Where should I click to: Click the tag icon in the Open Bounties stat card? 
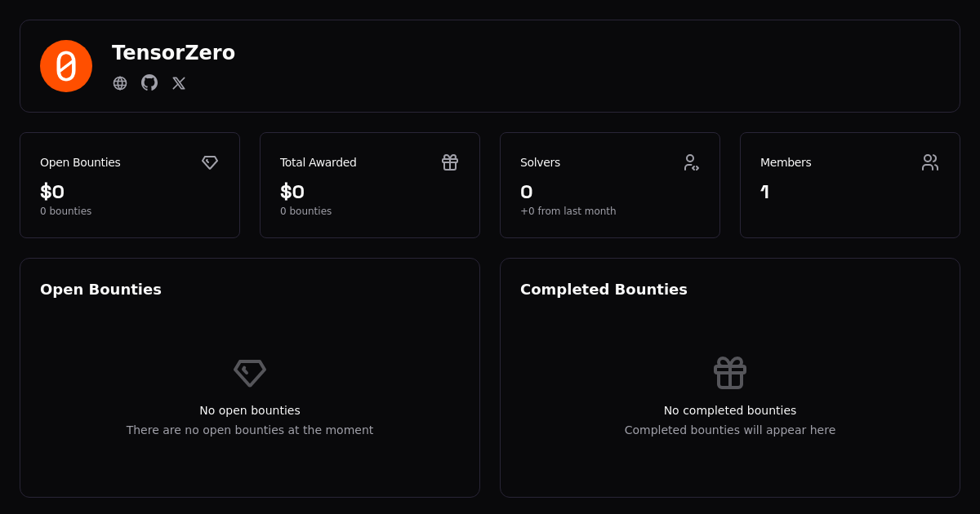[210, 162]
